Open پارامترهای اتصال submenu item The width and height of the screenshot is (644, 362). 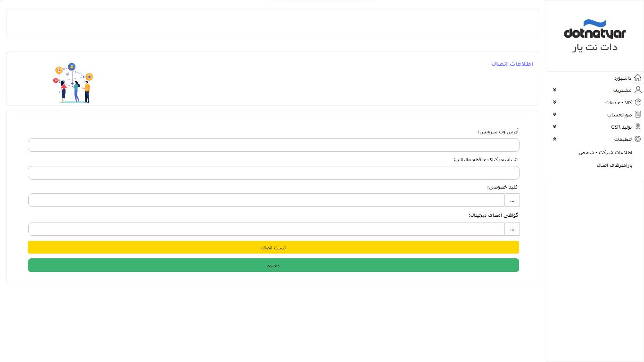pos(614,165)
